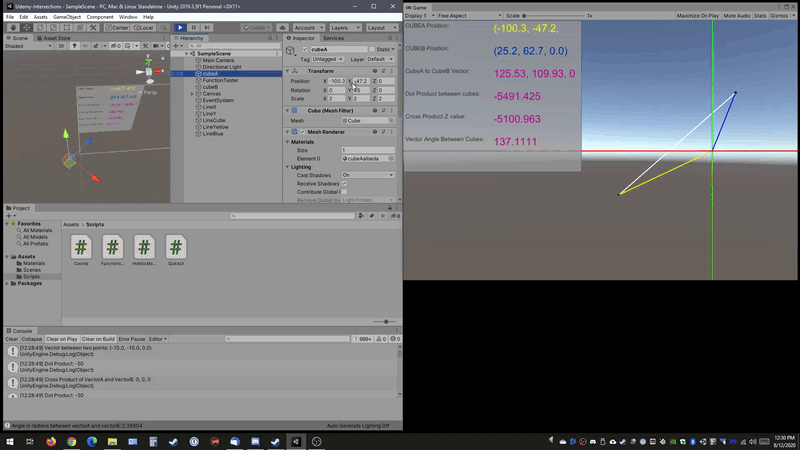Image resolution: width=800 pixels, height=450 pixels.
Task: Open the Window menu
Action: (128, 17)
